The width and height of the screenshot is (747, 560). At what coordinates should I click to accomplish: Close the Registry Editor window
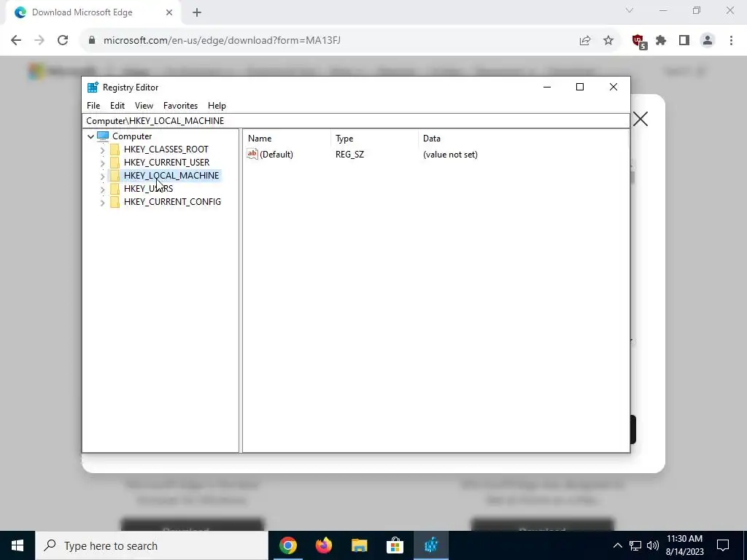pos(613,87)
